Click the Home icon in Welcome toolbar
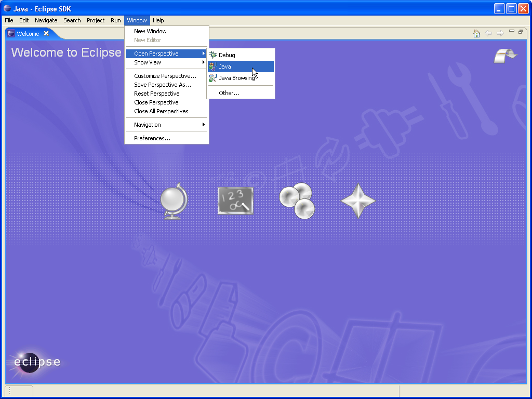The height and width of the screenshot is (399, 532). 476,33
